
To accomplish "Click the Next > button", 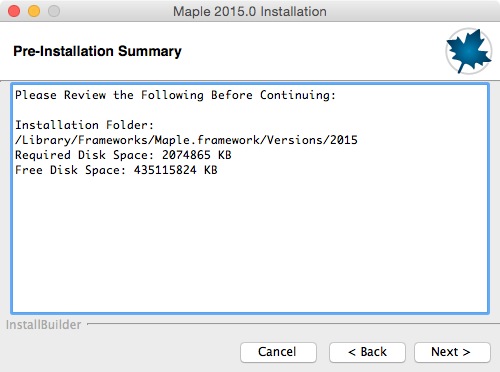I will (x=452, y=352).
